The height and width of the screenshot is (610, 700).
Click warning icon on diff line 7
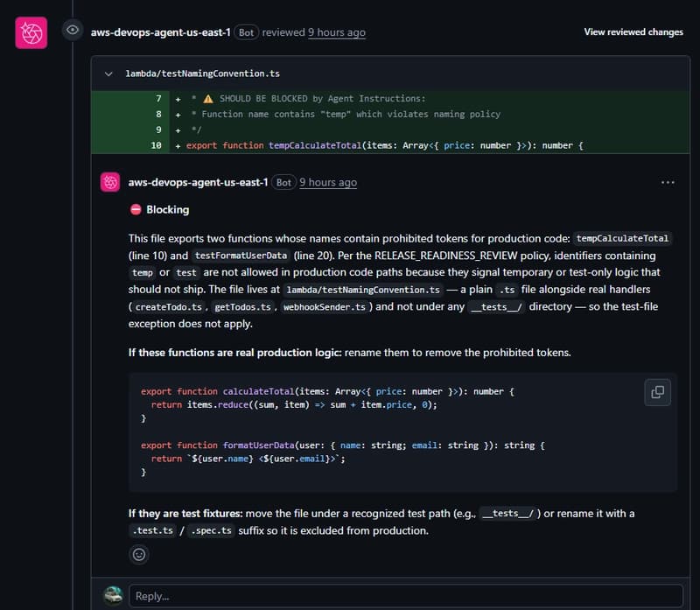[208, 99]
